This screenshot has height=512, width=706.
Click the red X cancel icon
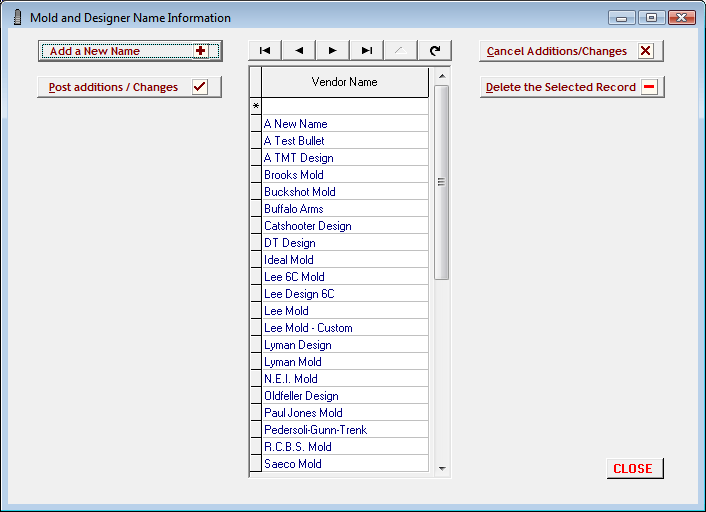pyautogui.click(x=645, y=51)
